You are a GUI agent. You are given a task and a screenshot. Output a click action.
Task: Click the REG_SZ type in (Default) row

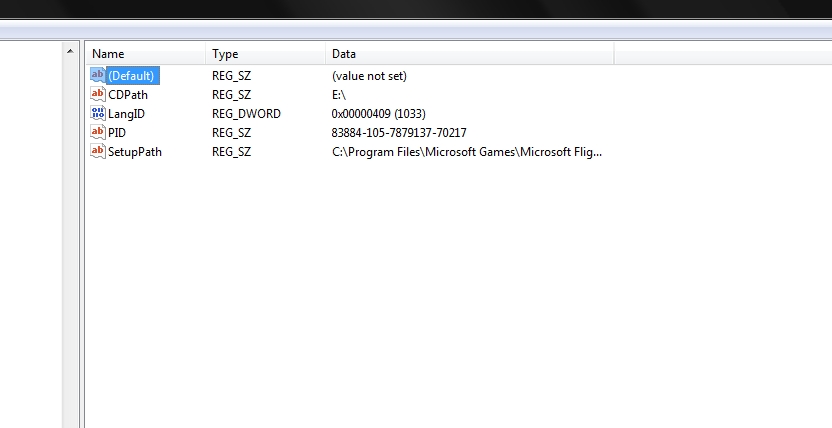click(x=231, y=76)
